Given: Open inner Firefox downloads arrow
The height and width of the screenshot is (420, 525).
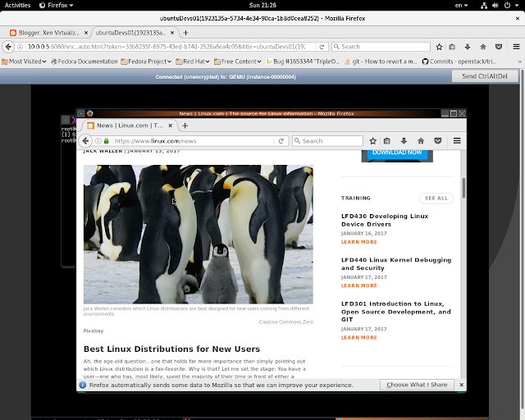Looking at the screenshot, I should point(404,141).
